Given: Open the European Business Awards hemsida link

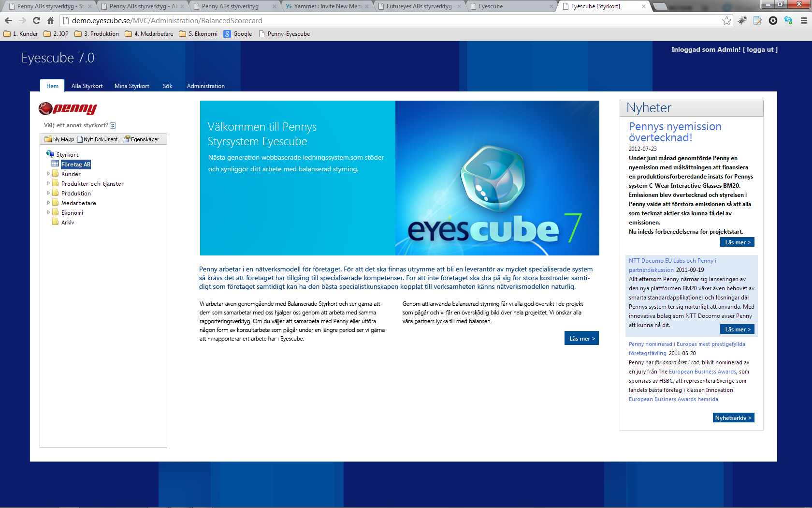Looking at the screenshot, I should tap(673, 399).
